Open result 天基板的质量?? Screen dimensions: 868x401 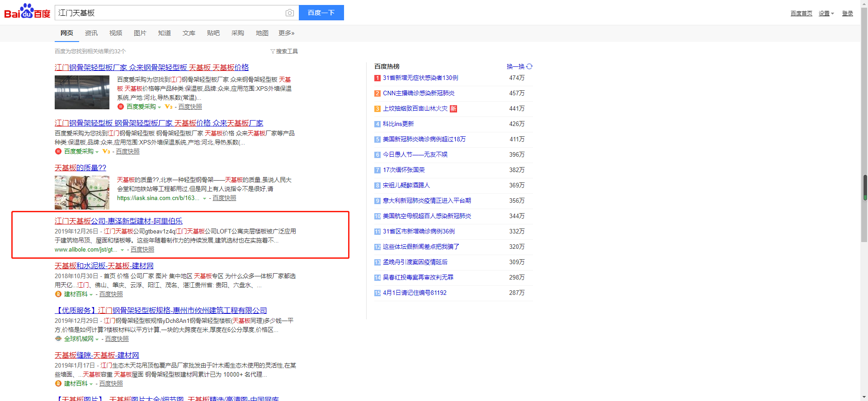point(80,168)
